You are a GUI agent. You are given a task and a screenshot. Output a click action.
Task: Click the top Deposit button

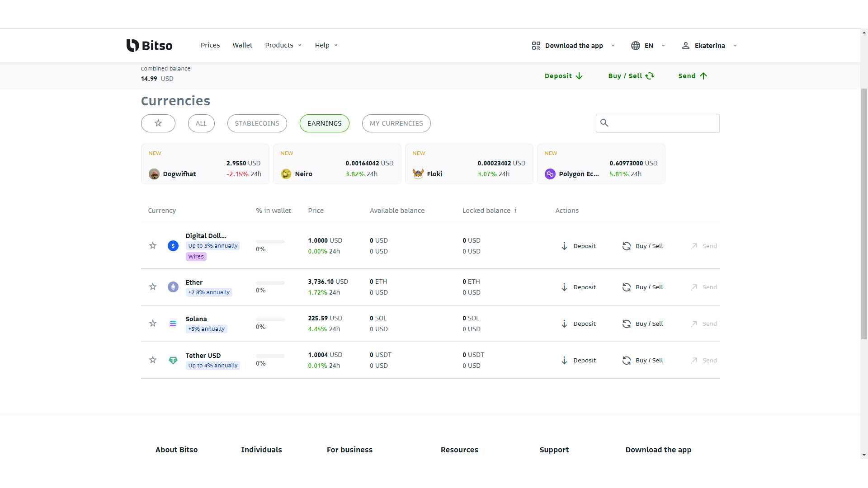pos(564,76)
